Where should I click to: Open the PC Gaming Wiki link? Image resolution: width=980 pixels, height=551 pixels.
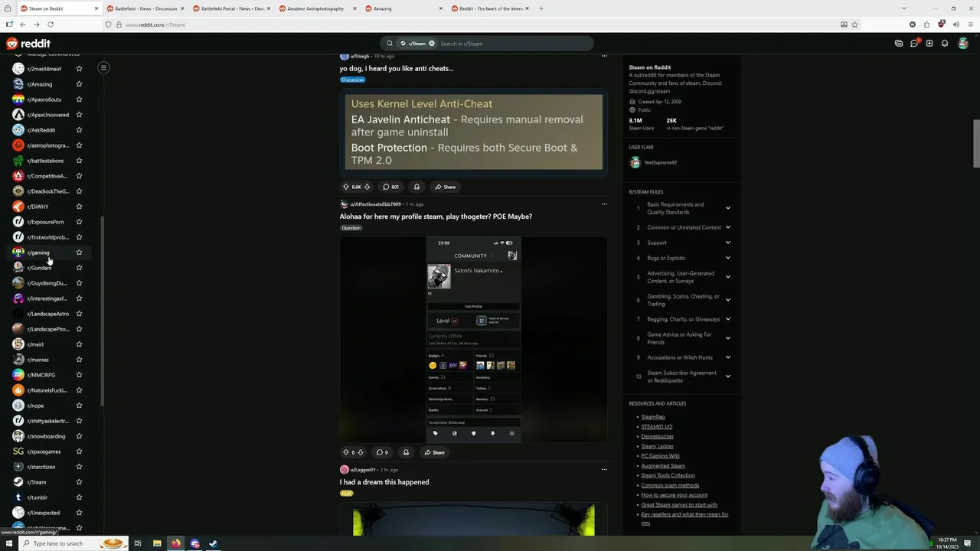pyautogui.click(x=660, y=456)
